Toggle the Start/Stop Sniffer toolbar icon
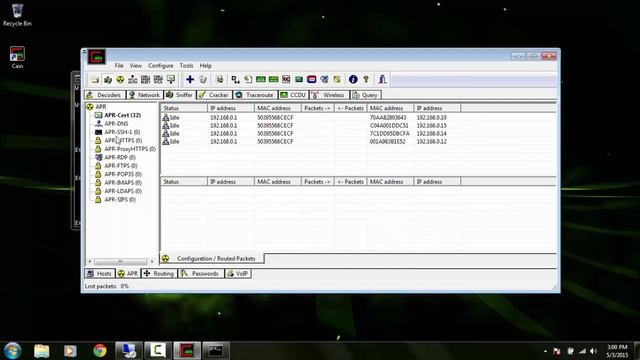 pos(108,80)
